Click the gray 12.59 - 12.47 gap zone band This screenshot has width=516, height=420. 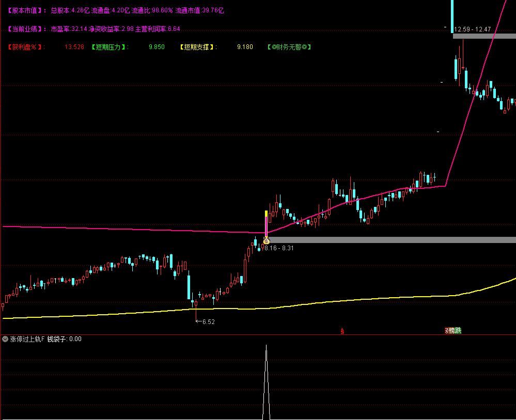(483, 36)
